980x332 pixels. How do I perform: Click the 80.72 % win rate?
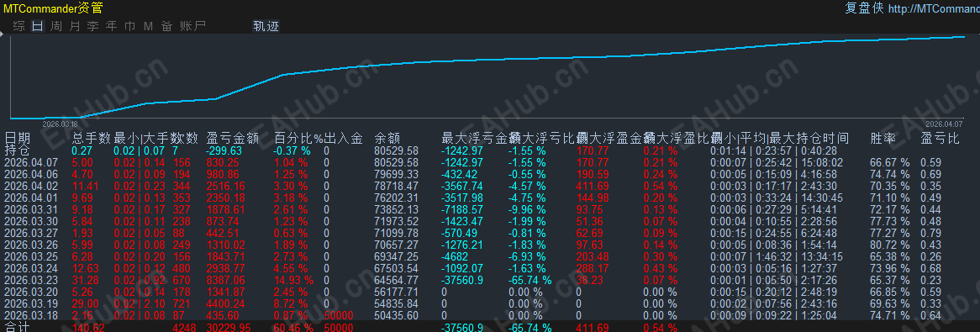coord(889,245)
